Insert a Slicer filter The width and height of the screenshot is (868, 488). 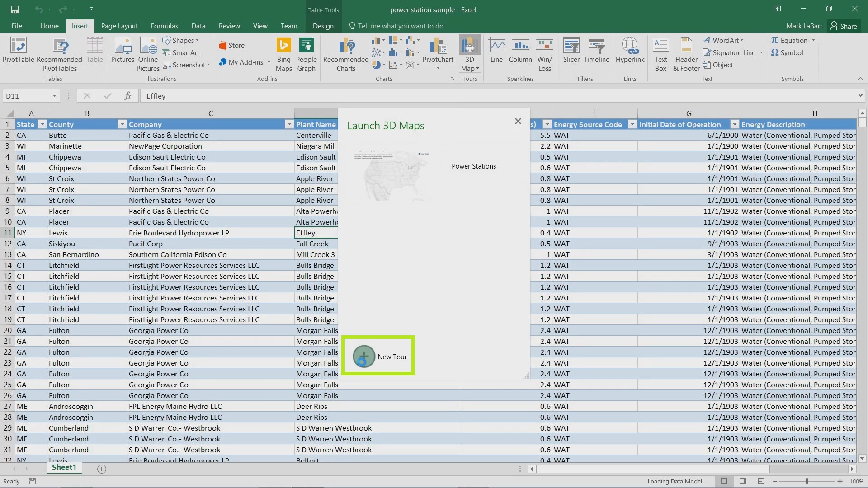pyautogui.click(x=571, y=51)
